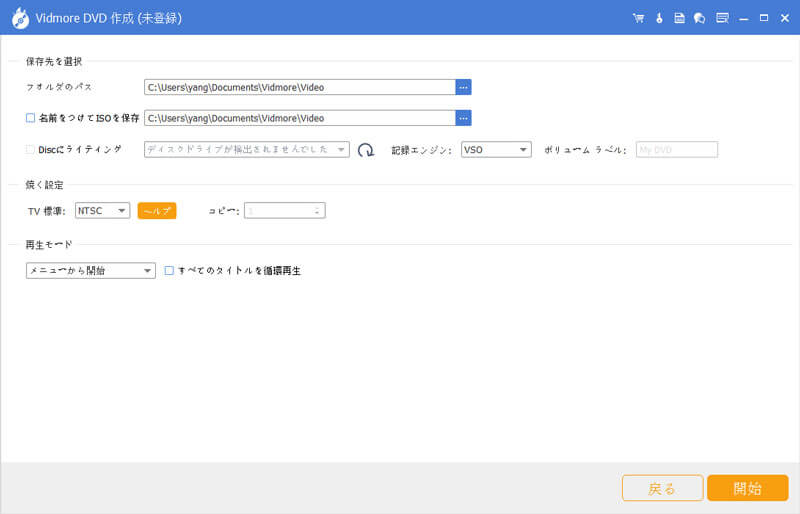
Task: Expand the disc drive selection dropdown
Action: (246, 150)
